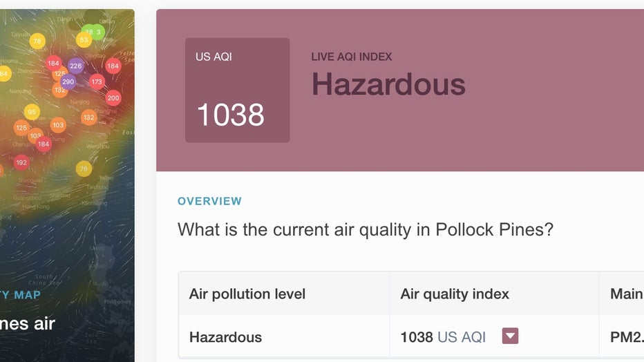
Task: Select the yellow 95 AQI map marker
Action: (x=32, y=112)
